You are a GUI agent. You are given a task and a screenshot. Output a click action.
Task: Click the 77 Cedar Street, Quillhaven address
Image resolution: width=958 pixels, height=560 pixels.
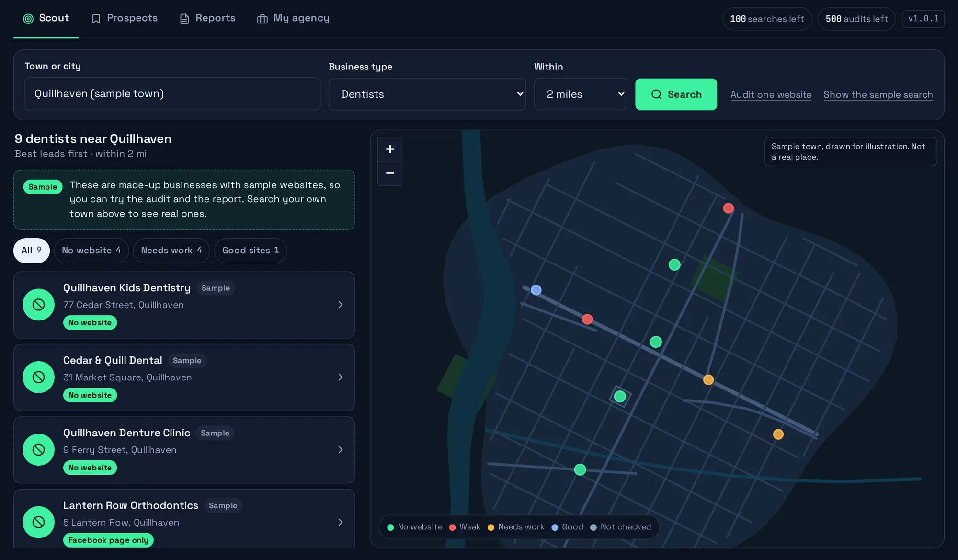pos(124,305)
